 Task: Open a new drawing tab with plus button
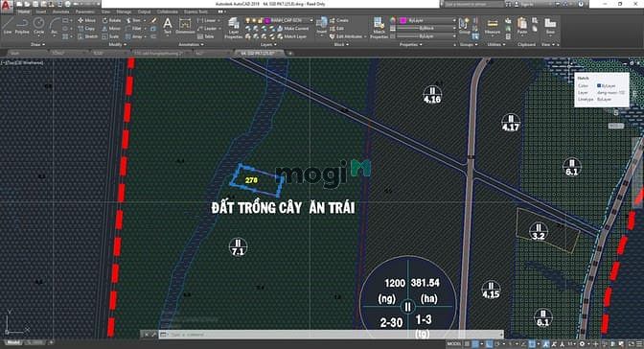(290, 53)
